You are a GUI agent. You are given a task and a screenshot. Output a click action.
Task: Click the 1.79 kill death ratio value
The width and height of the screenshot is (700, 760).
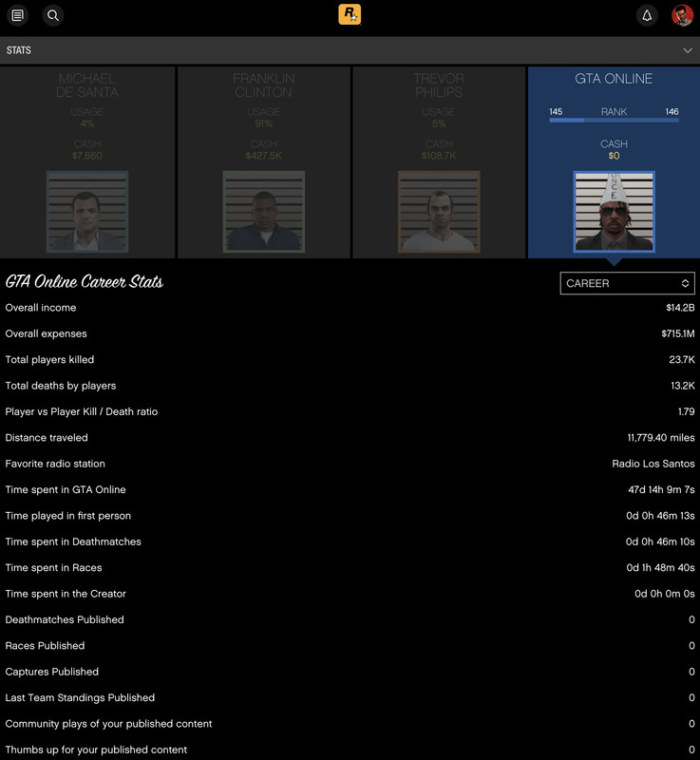686,412
